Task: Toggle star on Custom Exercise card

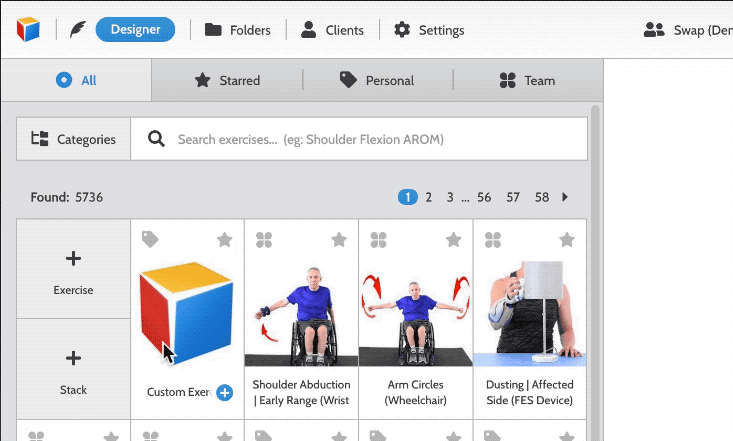Action: (224, 240)
